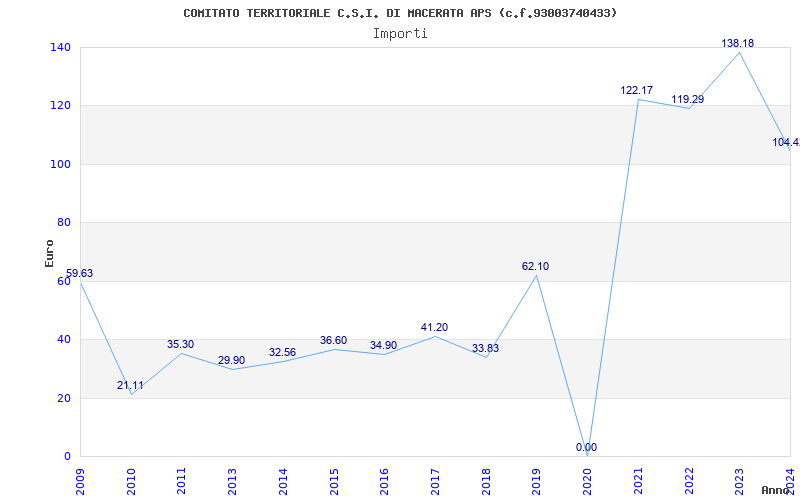
Task: Click the 62.10 data label for 2019
Action: click(x=535, y=266)
